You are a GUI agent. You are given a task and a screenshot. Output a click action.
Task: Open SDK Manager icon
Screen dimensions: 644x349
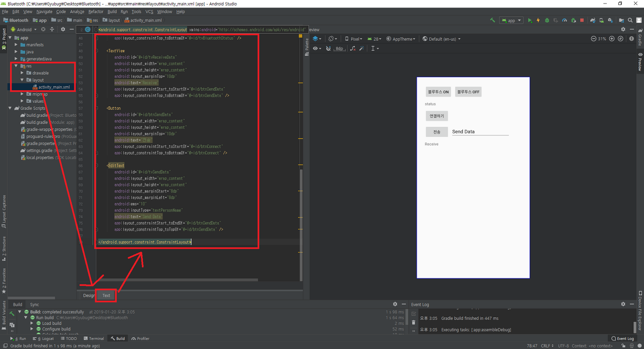[610, 20]
